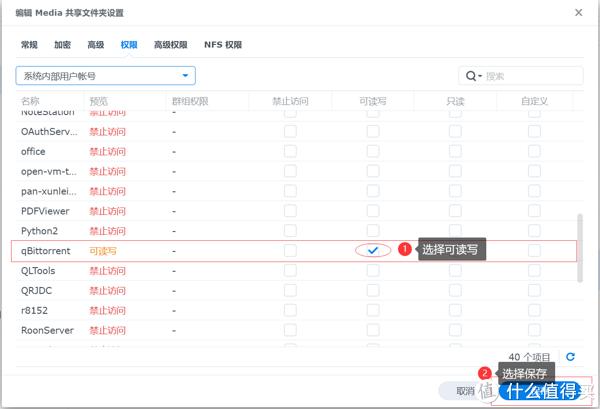The image size is (600, 409).
Task: Check 只读 for RoonServer
Action: coord(455,330)
